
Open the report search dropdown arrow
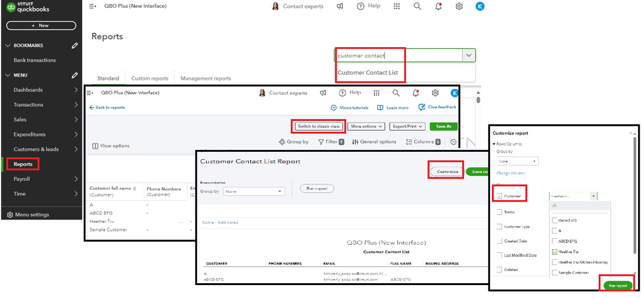pyautogui.click(x=469, y=55)
